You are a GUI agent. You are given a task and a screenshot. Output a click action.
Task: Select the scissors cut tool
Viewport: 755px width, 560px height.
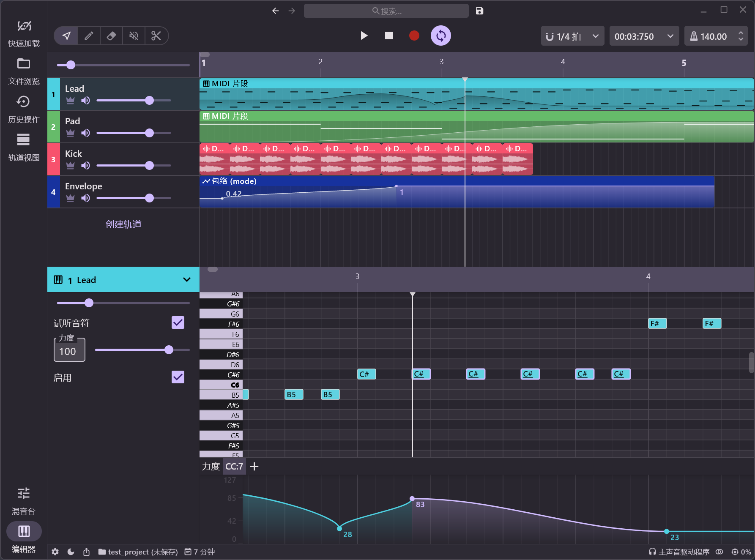coord(156,36)
